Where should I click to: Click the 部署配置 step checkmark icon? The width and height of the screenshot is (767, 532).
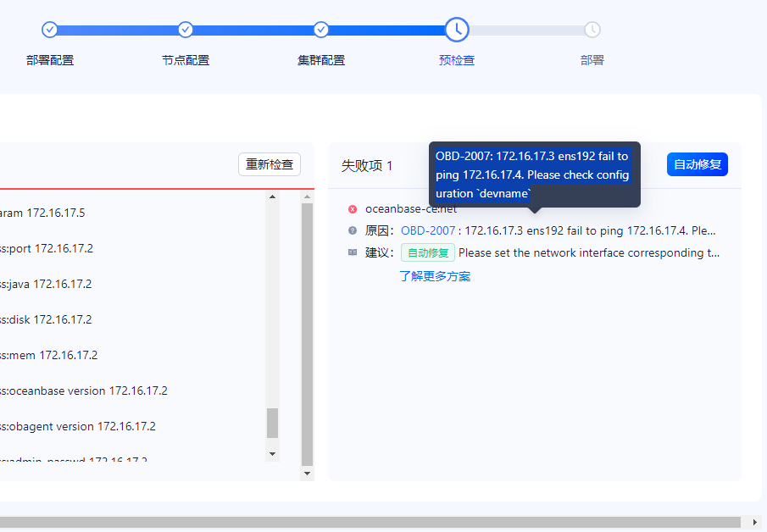pos(49,30)
